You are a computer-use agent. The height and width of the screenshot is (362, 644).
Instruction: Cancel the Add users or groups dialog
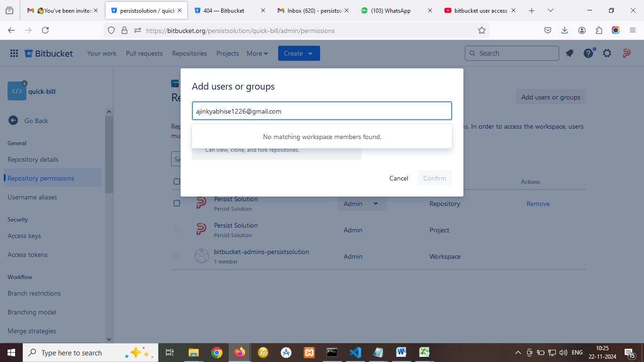[x=398, y=178]
